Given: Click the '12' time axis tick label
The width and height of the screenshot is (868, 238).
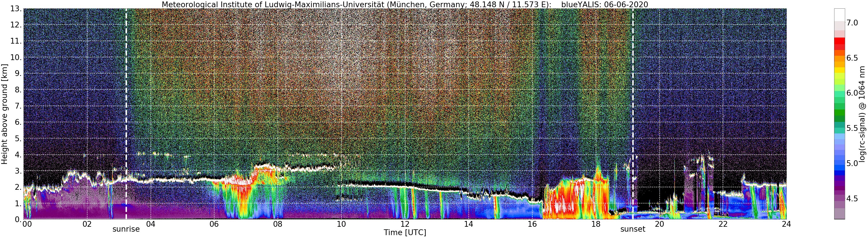Looking at the screenshot, I should [x=405, y=224].
